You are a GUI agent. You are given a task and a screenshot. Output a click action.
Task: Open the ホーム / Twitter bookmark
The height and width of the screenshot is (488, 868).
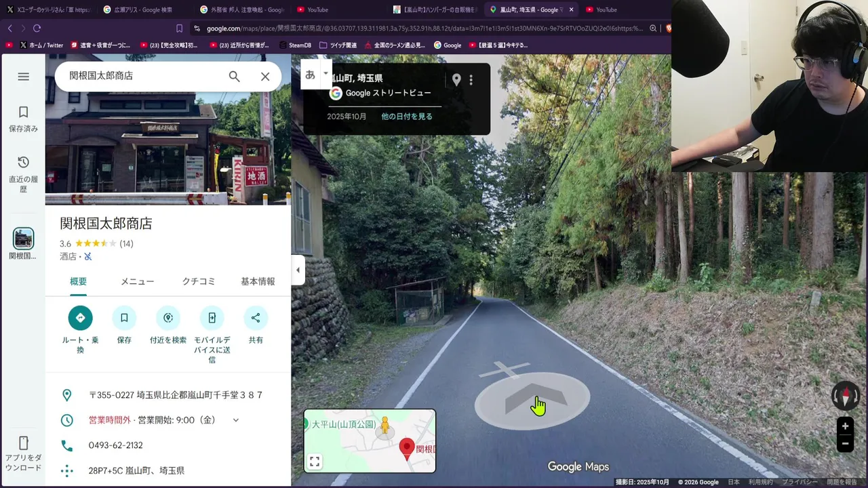coord(41,45)
